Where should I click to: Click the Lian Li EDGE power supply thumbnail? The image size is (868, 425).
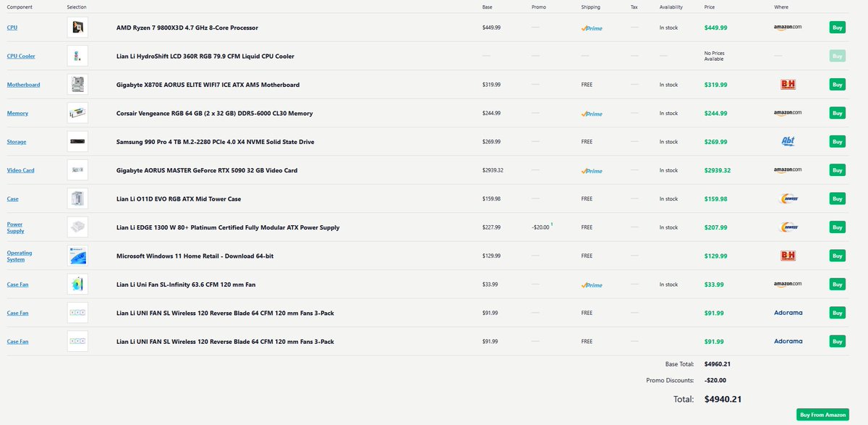click(x=77, y=227)
